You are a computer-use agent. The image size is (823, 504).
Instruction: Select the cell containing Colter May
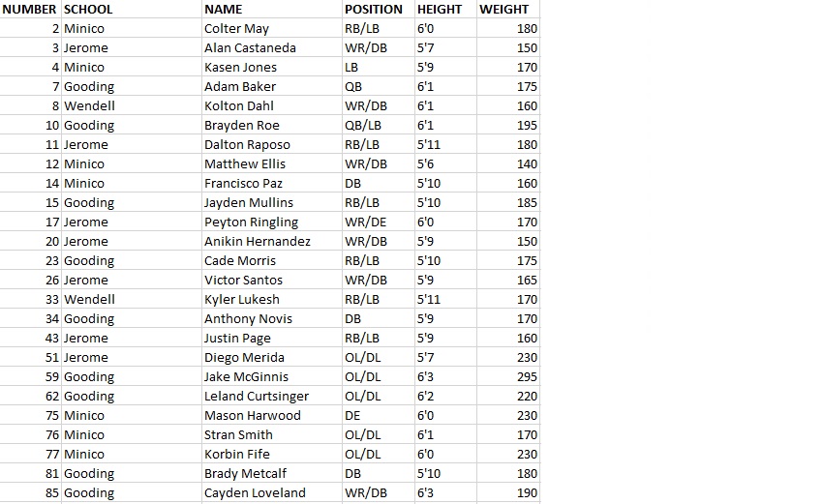(x=236, y=28)
